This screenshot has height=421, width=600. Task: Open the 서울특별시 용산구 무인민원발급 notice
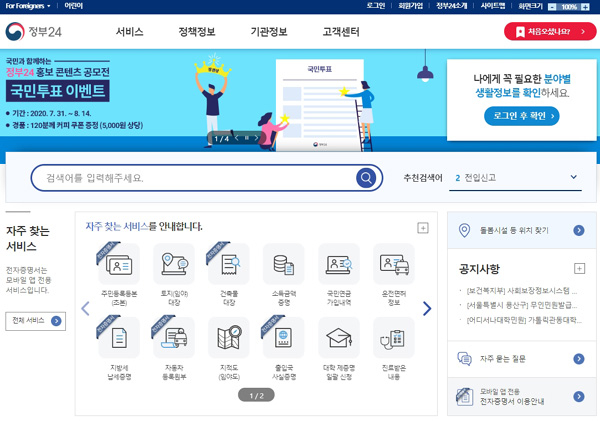(522, 305)
